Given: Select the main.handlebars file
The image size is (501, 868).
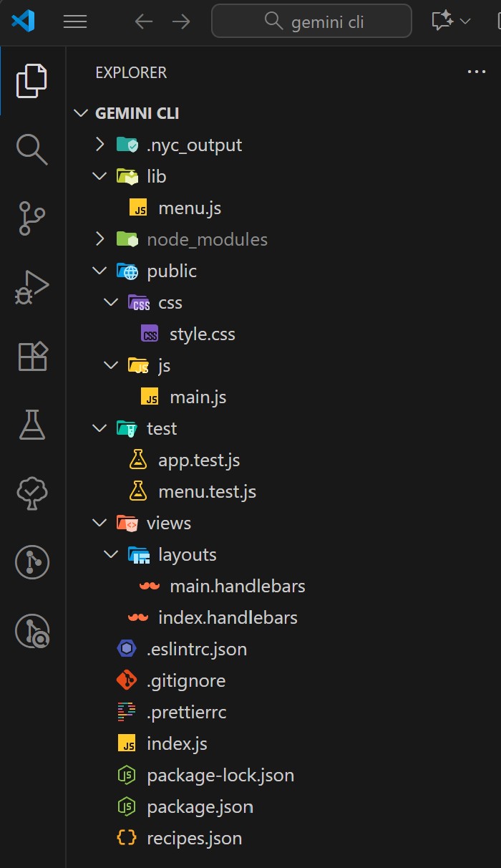Looking at the screenshot, I should point(237,586).
